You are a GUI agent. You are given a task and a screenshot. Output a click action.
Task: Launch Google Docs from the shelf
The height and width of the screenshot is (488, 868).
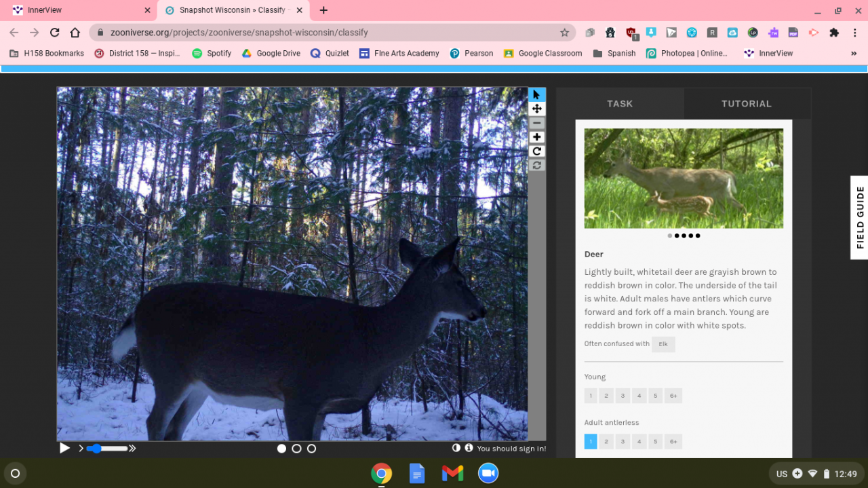tap(417, 473)
